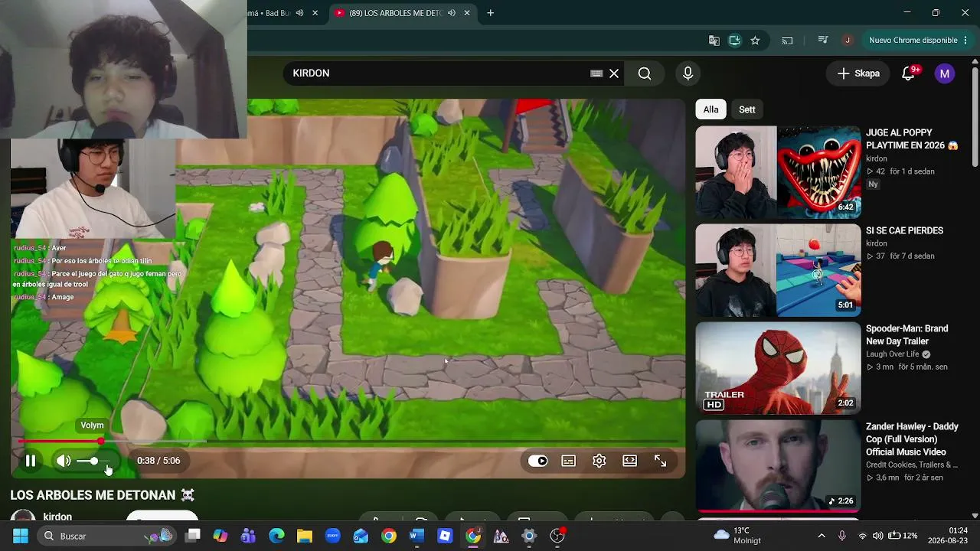Mute the video with the speaker icon
This screenshot has height=551, width=980.
coord(64,461)
